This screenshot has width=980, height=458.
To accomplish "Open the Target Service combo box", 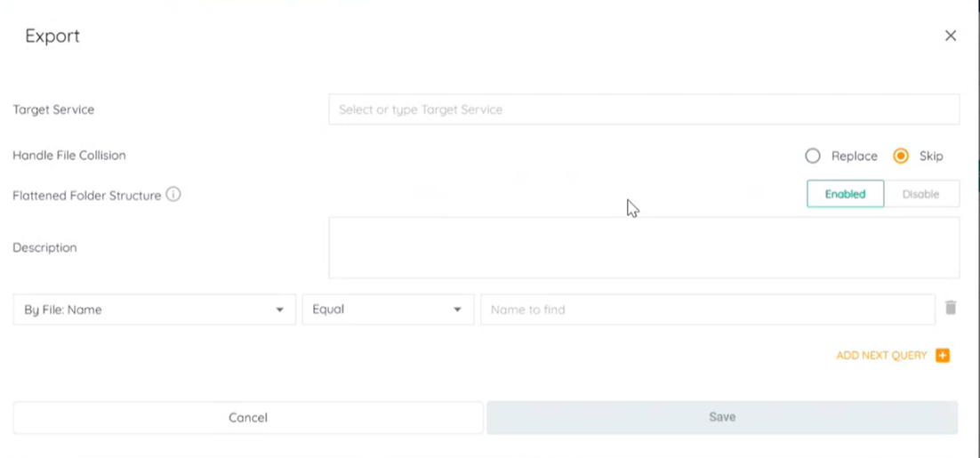I will click(x=643, y=109).
